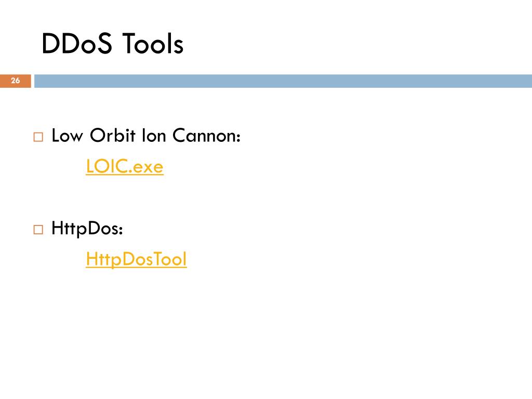Click the word Ion in first bullet
The height and width of the screenshot is (399, 532).
point(154,136)
